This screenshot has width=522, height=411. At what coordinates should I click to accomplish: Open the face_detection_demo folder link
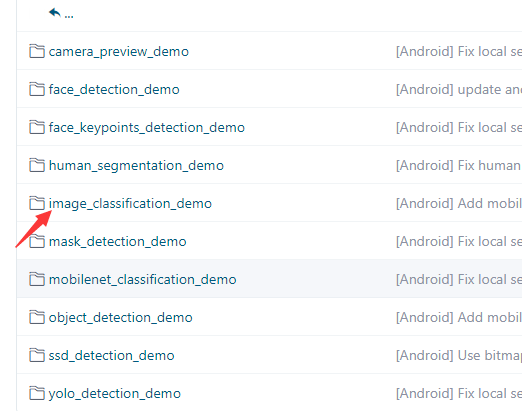[x=114, y=90]
